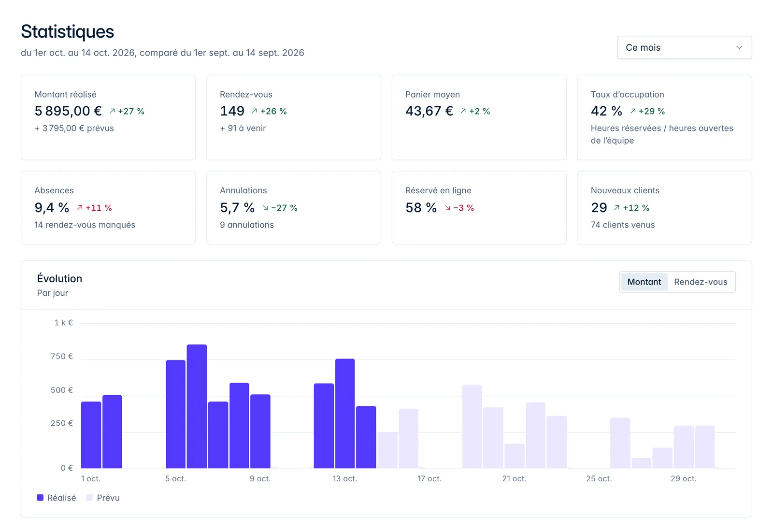
Task: Click the trend arrow beside +2 %
Action: (x=463, y=111)
